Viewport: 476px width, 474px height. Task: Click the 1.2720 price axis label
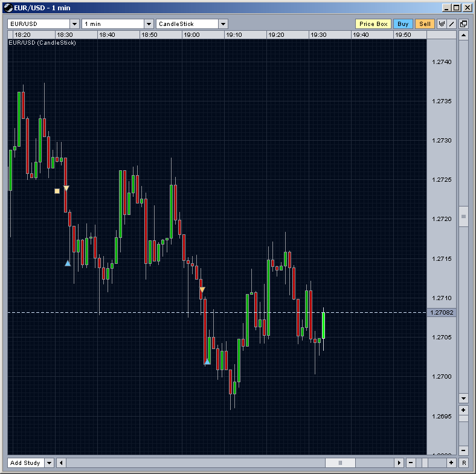(x=442, y=219)
